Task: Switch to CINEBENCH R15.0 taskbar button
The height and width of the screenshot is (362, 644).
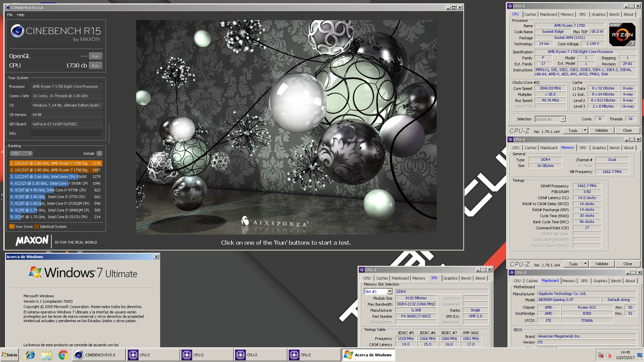Action: [99, 355]
